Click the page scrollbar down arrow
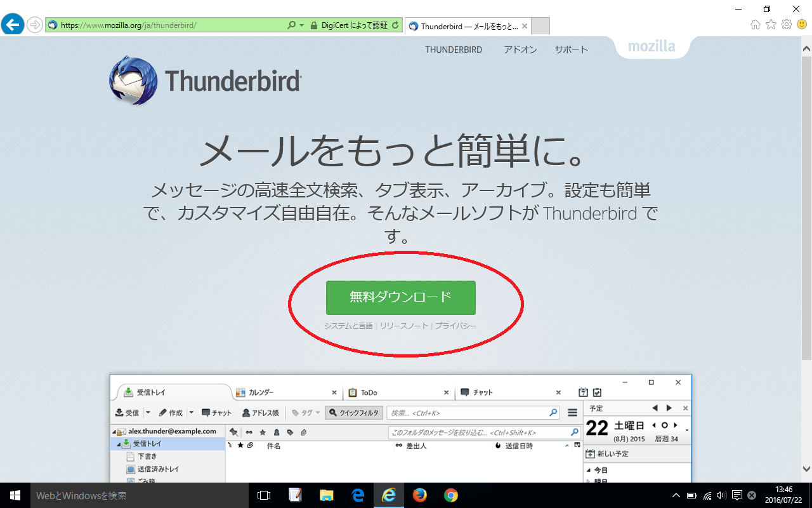This screenshot has width=812, height=508. tap(806, 469)
